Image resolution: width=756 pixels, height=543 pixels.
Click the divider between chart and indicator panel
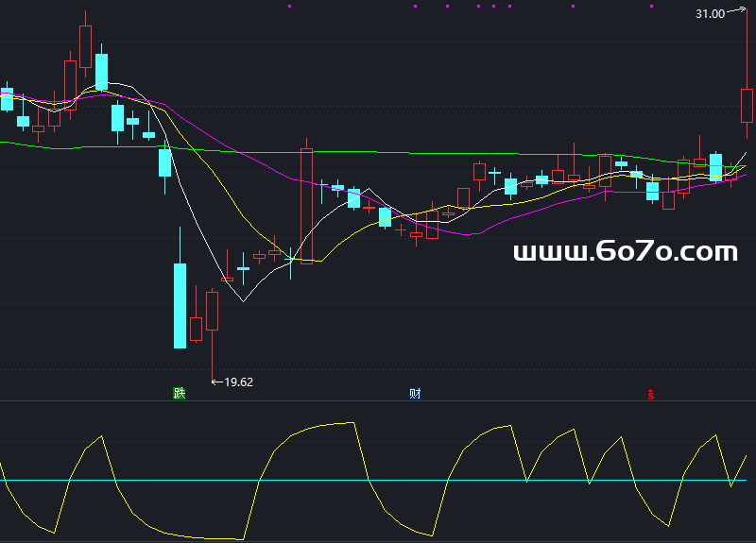378,400
